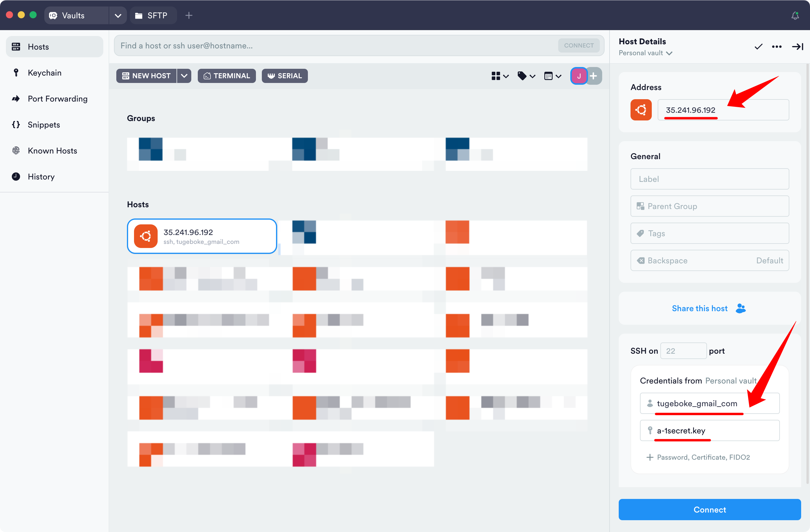Click the NEW HOST button
The image size is (810, 532).
[146, 76]
